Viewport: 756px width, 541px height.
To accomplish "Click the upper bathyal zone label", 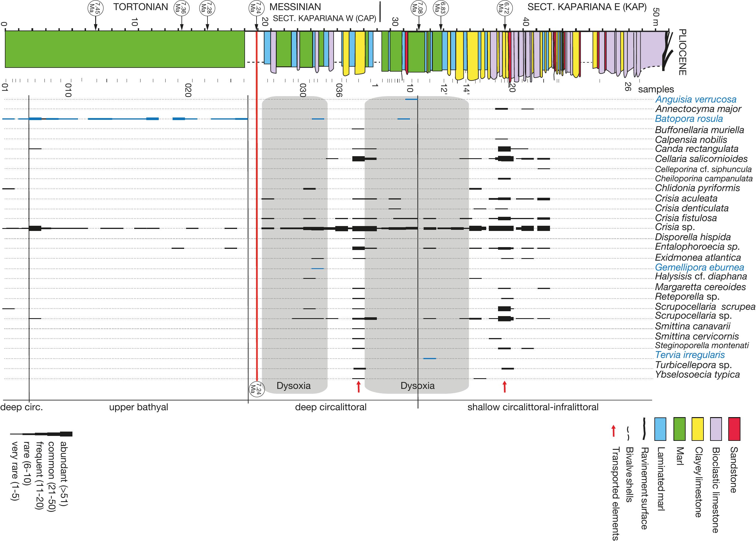I will click(x=139, y=407).
